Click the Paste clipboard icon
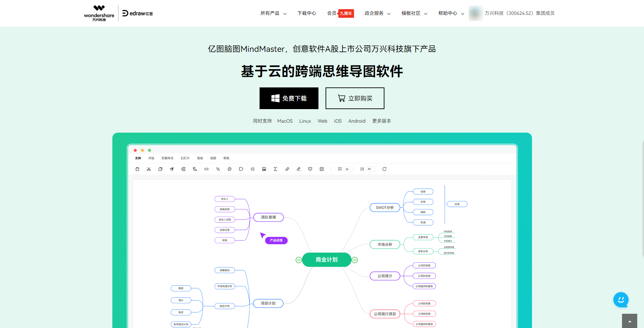This screenshot has width=644, height=328. (137, 169)
